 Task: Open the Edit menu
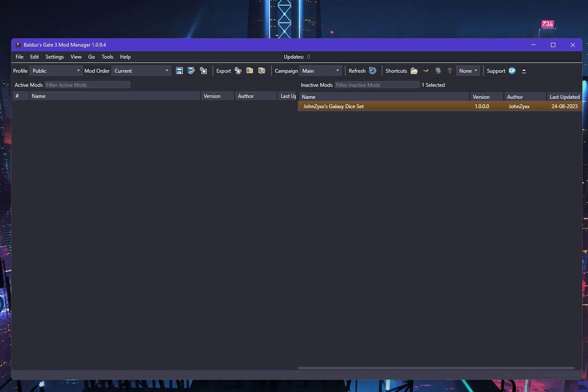click(x=34, y=57)
